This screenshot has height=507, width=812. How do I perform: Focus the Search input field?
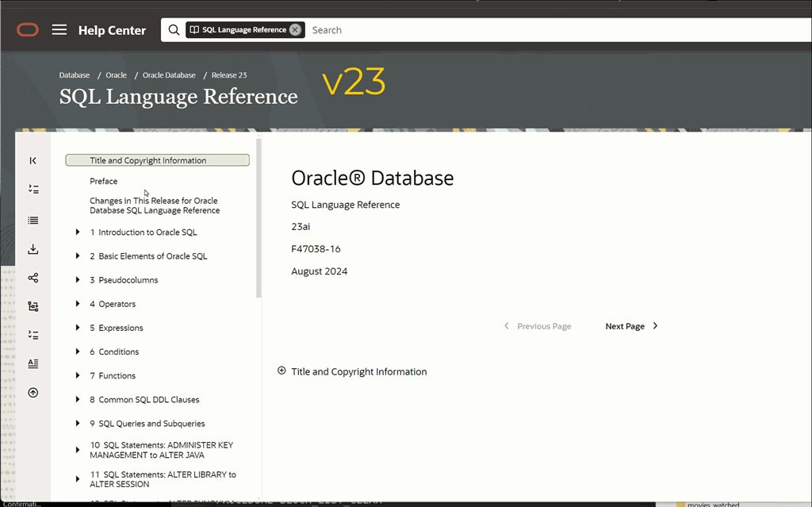tap(559, 30)
